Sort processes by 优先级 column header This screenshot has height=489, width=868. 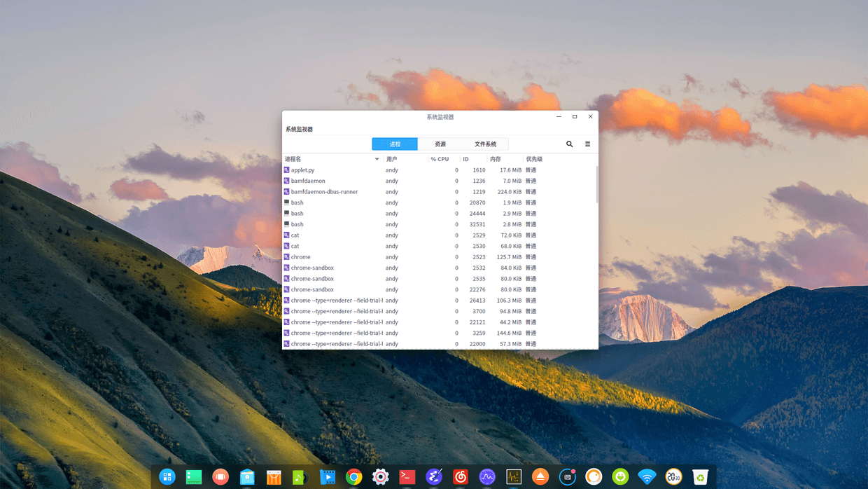(x=534, y=159)
